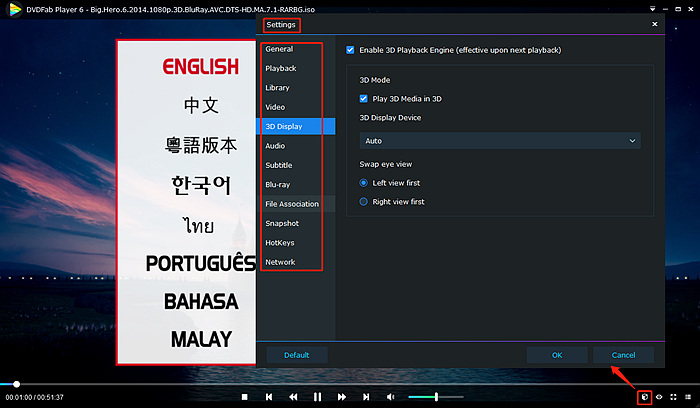
Task: Pause the playing movie
Action: (x=318, y=397)
